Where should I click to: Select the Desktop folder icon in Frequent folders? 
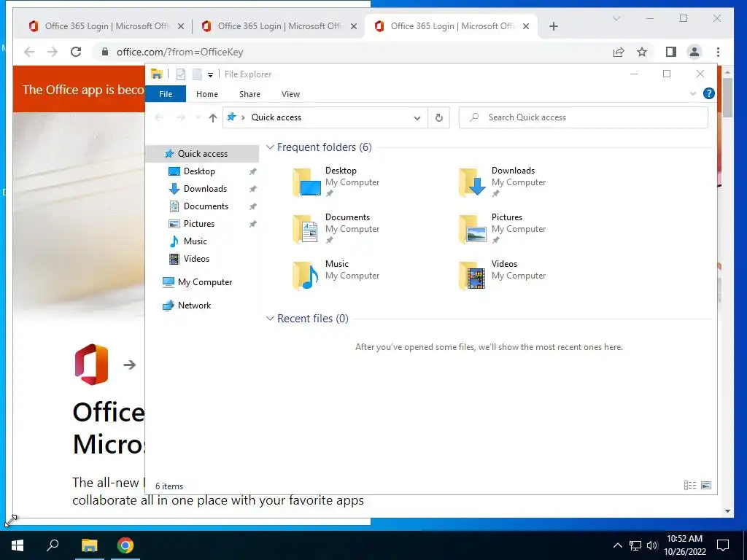(x=306, y=182)
